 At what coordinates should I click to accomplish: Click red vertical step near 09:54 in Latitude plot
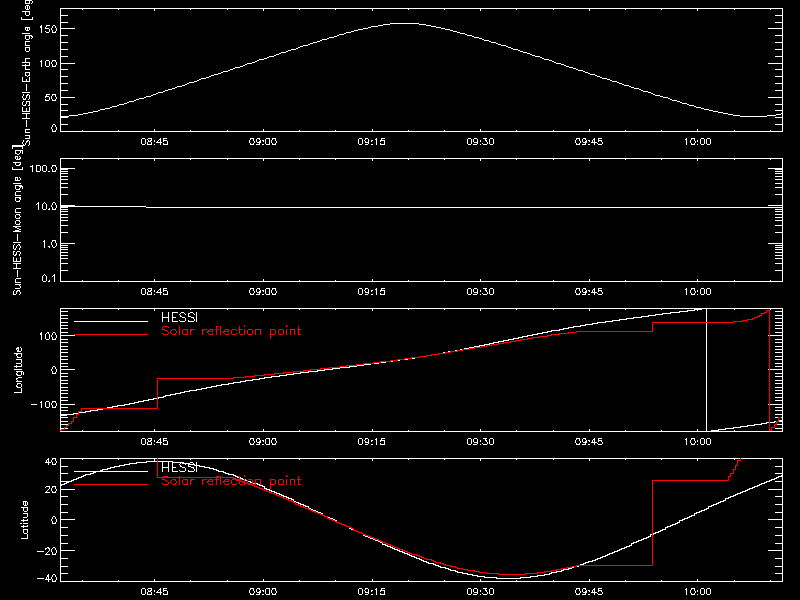pyautogui.click(x=653, y=523)
